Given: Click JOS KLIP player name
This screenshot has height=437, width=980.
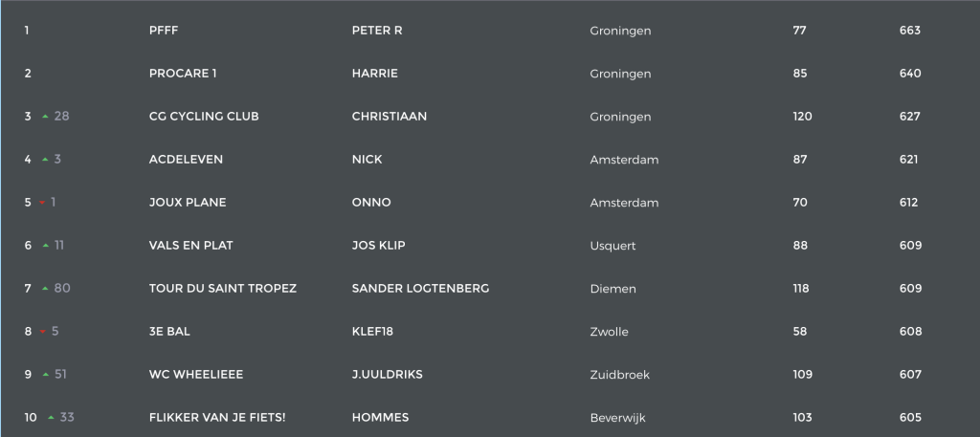Looking at the screenshot, I should [378, 246].
